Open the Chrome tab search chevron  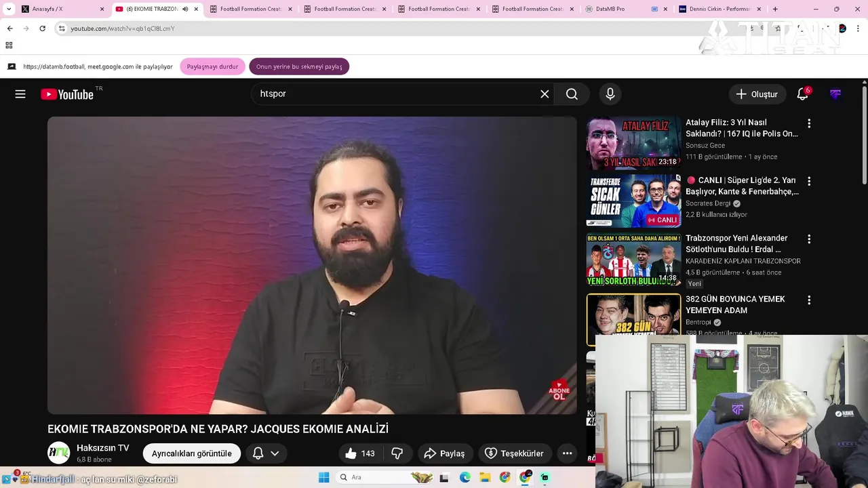coord(9,9)
